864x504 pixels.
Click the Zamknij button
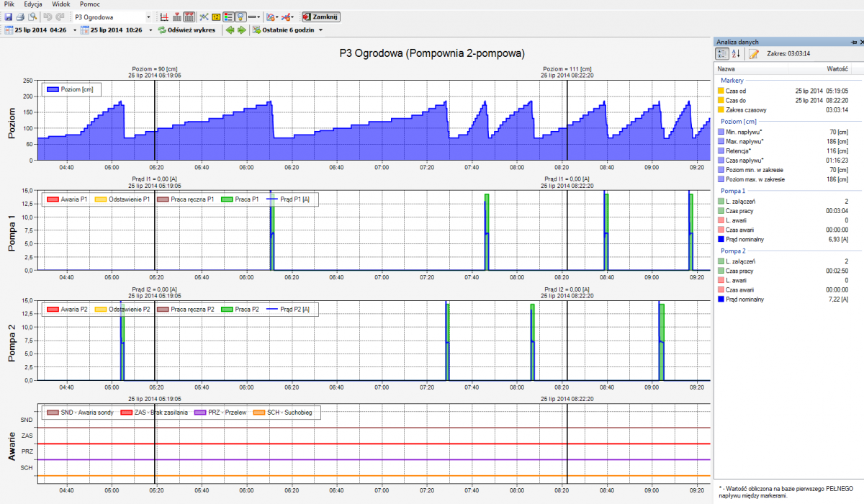coord(321,17)
